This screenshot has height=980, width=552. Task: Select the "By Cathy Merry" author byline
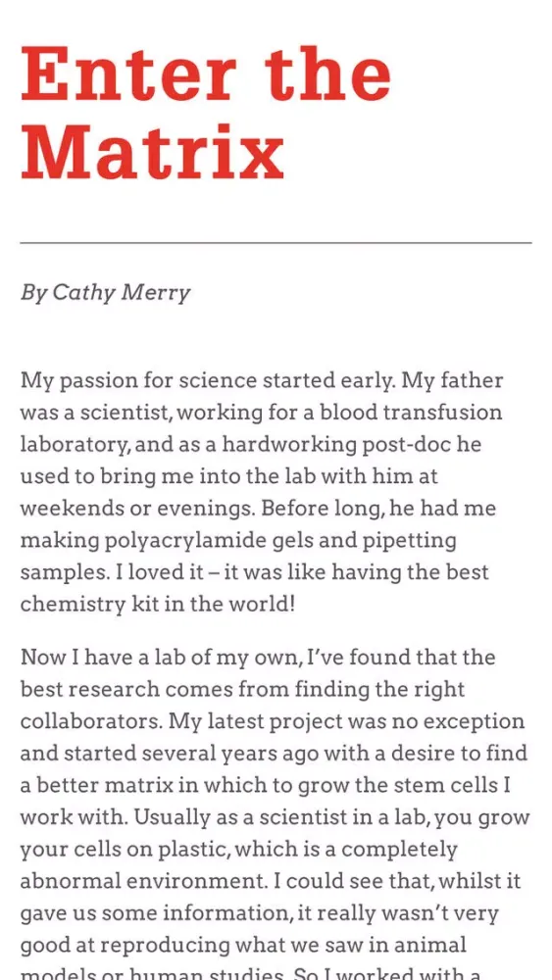pyautogui.click(x=105, y=292)
